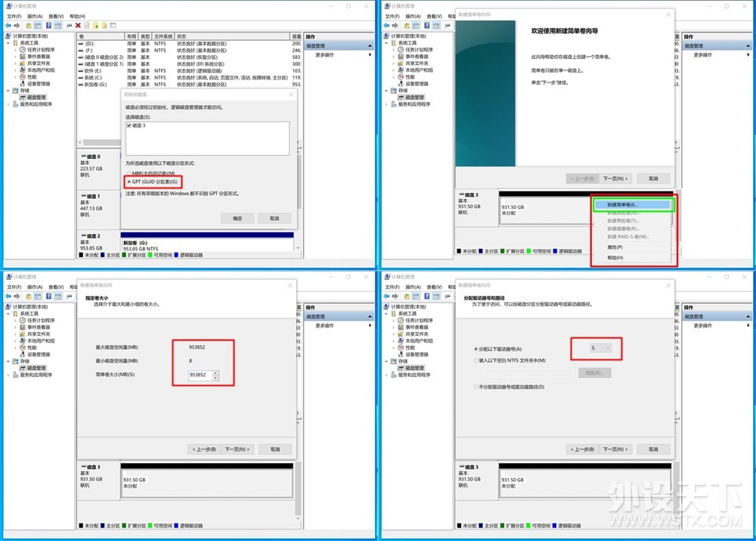Open the drive letter S dropdown
Screen dimensions: 756x541
coord(600,348)
